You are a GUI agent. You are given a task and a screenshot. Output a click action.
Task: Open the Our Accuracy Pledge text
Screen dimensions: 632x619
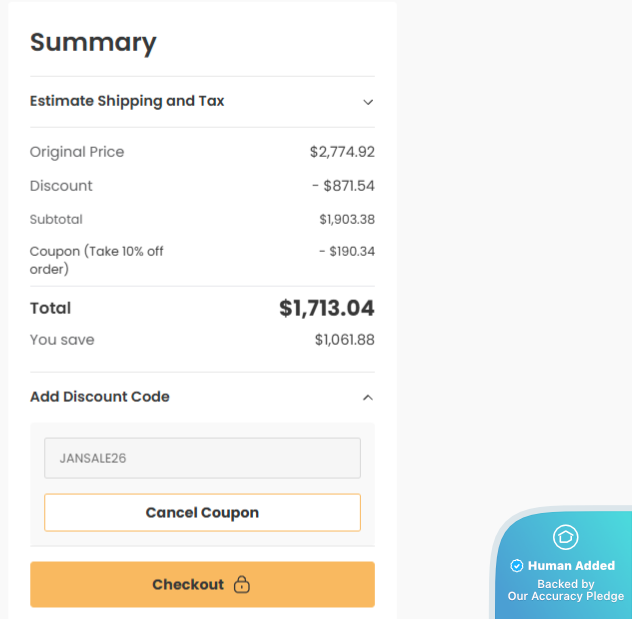tap(565, 596)
